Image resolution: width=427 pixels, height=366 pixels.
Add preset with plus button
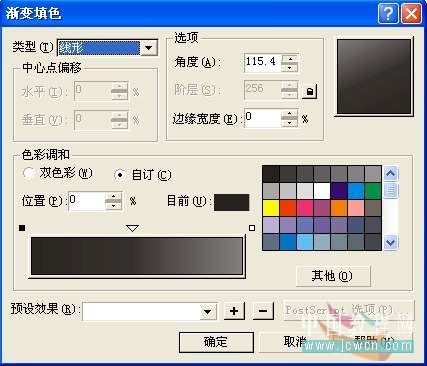coord(234,311)
